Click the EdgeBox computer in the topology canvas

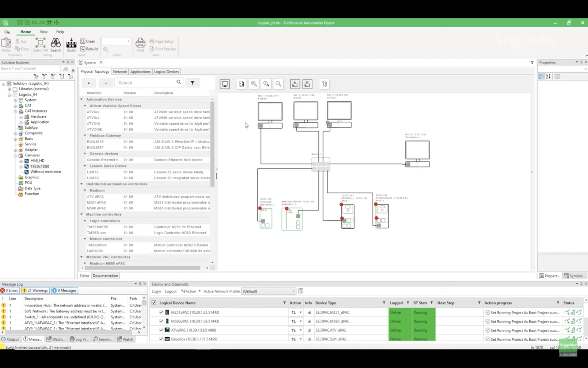coord(270,115)
